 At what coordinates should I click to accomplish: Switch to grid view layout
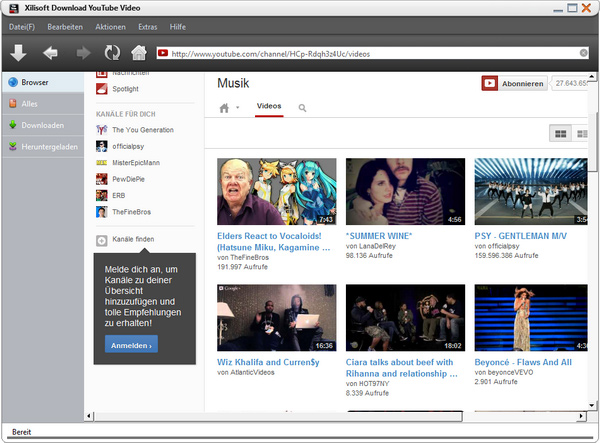560,134
